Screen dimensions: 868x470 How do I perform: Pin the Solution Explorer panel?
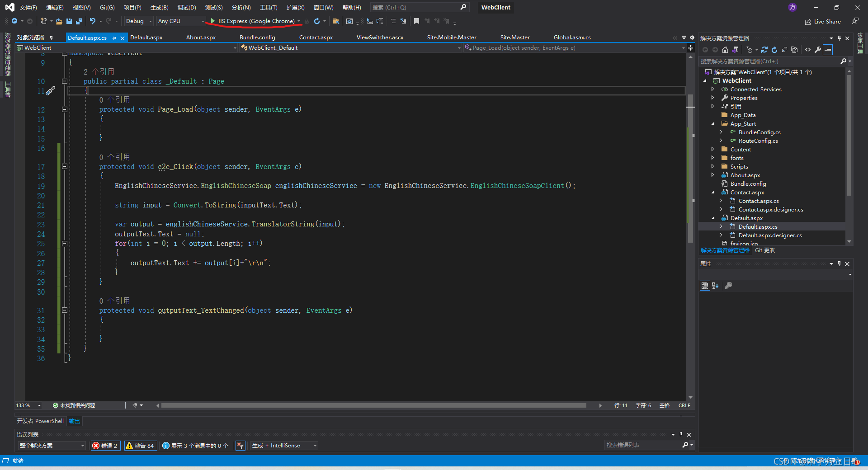(840, 38)
